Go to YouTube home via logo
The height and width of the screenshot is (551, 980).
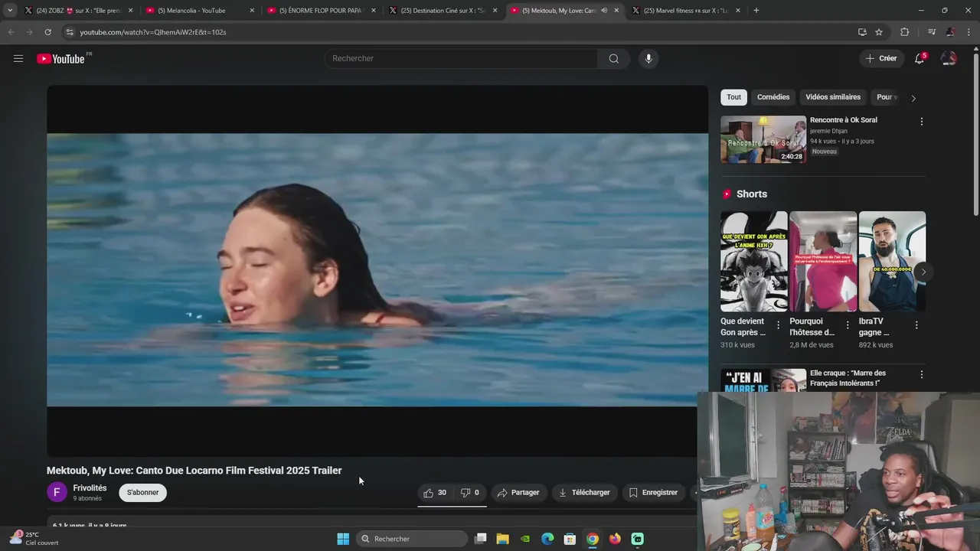click(60, 59)
